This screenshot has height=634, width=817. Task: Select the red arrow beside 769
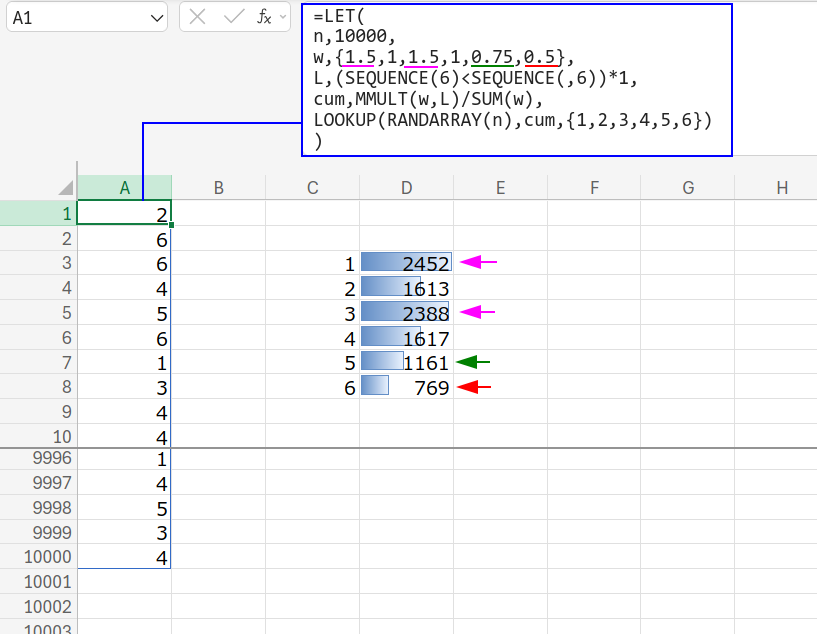[x=474, y=387]
